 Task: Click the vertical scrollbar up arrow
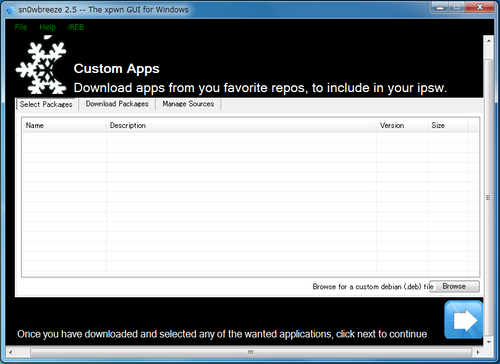[x=489, y=41]
